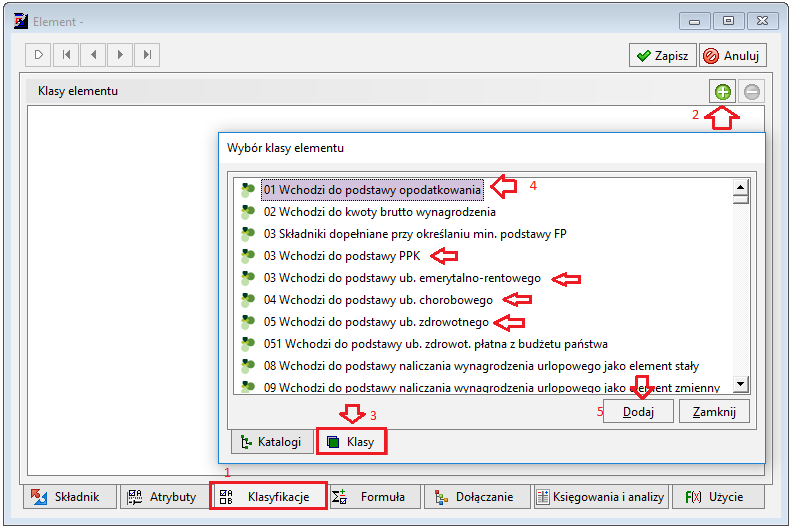Screen dimensions: 793x532
Task: Select 04 Wchodzi do podstawy ub. chorobowego
Action: point(378,300)
